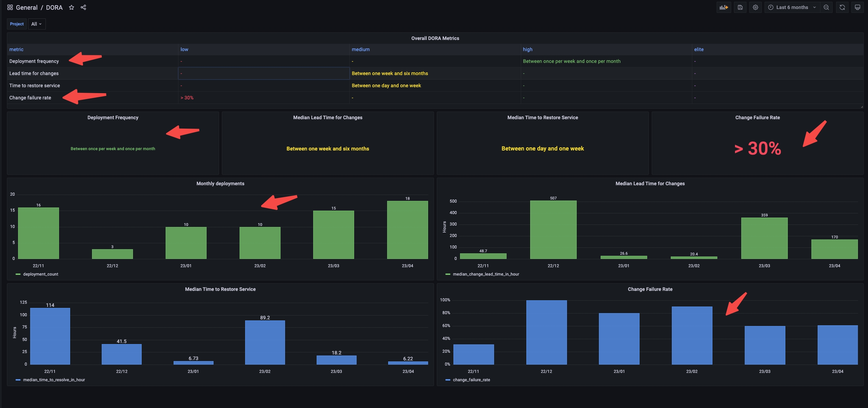The height and width of the screenshot is (408, 868).
Task: Open the Overall DORA Metrics panel menu
Action: 435,38
